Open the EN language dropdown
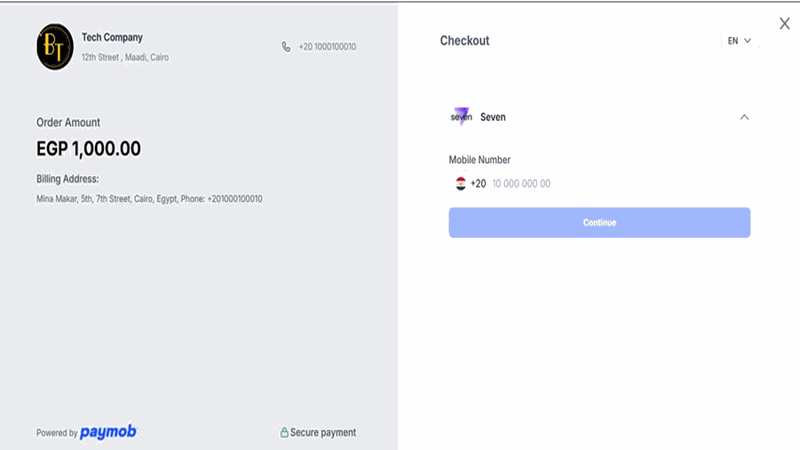This screenshot has width=800, height=450. click(739, 41)
